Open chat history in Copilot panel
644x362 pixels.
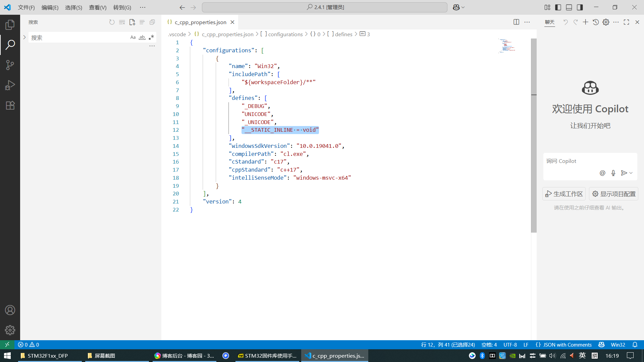tap(596, 22)
